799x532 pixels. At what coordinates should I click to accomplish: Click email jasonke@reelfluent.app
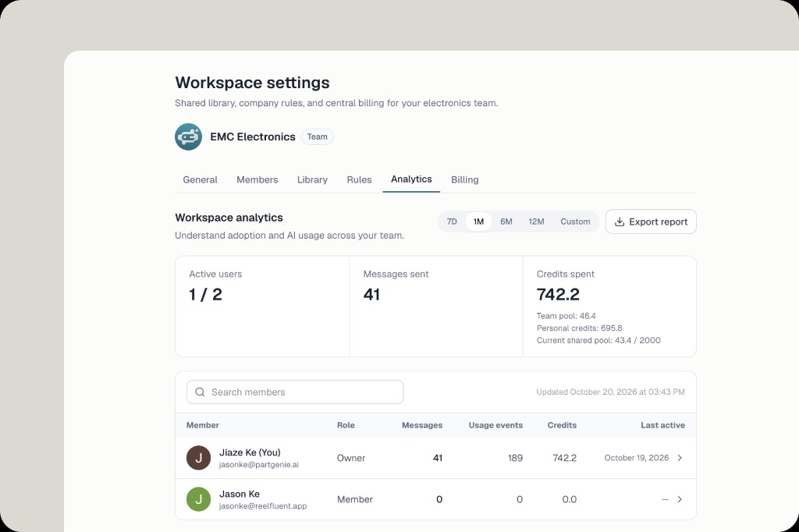pyautogui.click(x=263, y=506)
